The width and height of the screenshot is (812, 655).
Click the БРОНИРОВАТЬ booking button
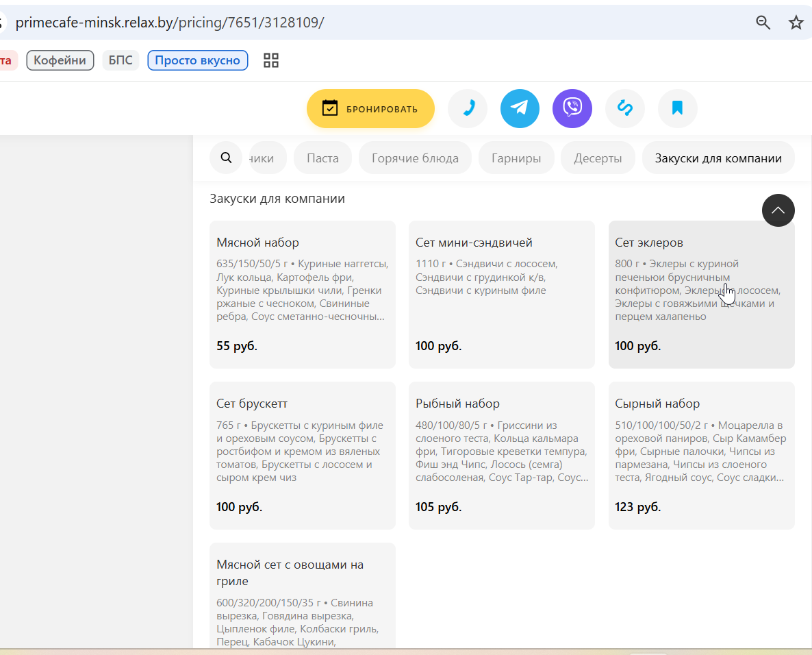(370, 108)
